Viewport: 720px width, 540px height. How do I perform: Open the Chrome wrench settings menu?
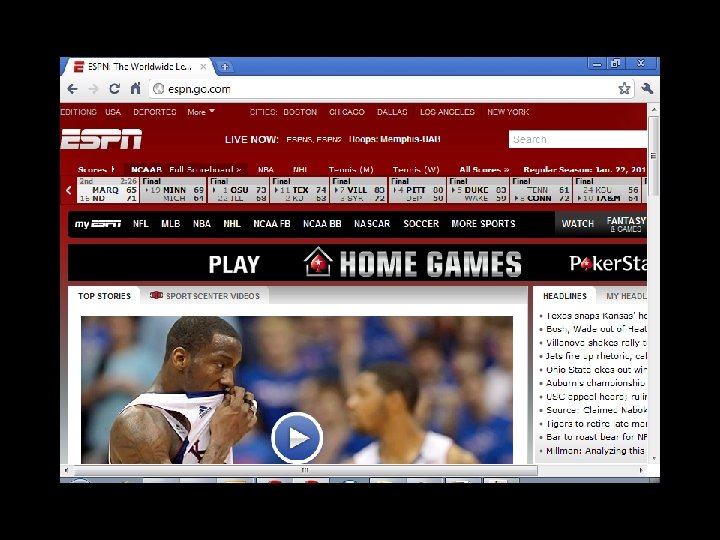[647, 88]
